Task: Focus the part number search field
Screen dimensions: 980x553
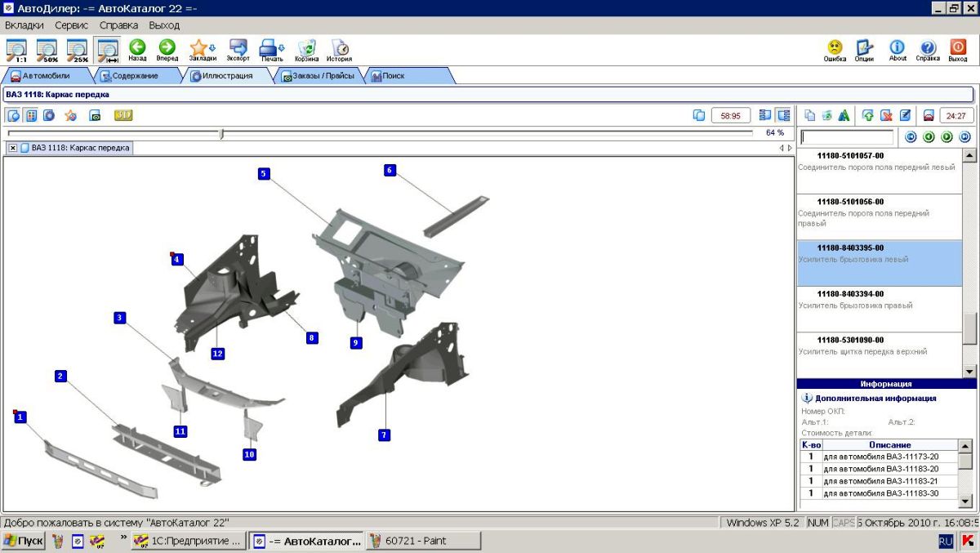Action: coord(847,137)
